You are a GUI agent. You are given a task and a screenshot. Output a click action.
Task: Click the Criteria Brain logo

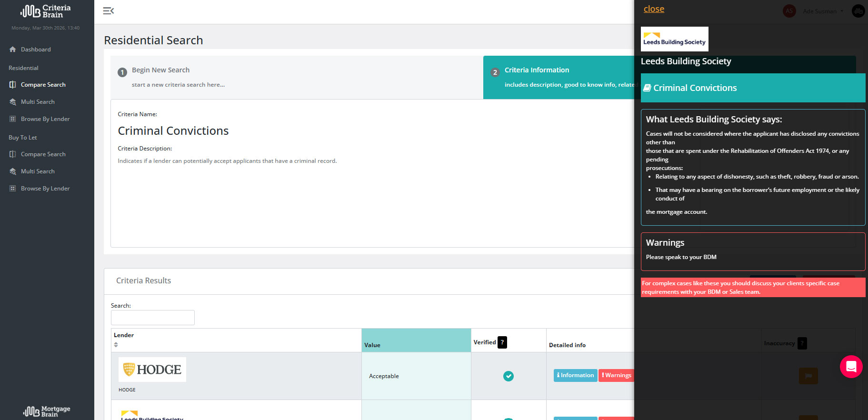pyautogui.click(x=46, y=11)
